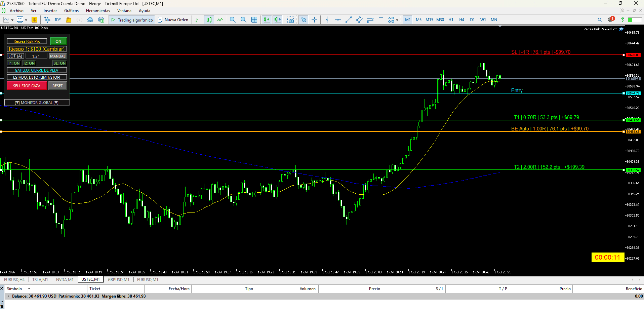The image size is (644, 309).
Task: Open the VPS cloud icon
Action: click(90, 20)
